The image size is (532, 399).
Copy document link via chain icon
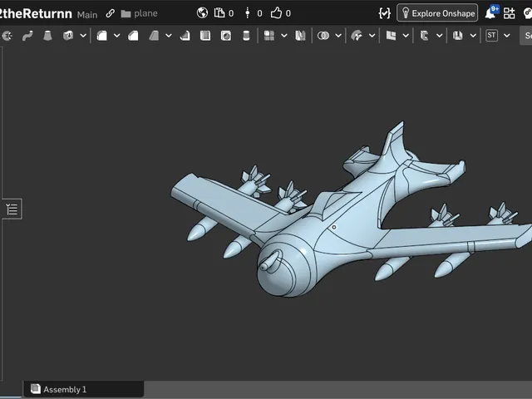tap(110, 13)
